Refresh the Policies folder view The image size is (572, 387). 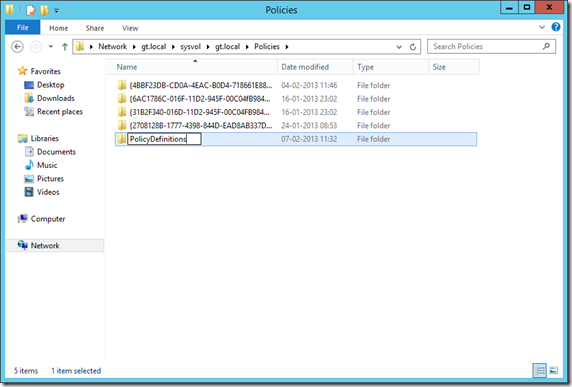click(x=413, y=47)
